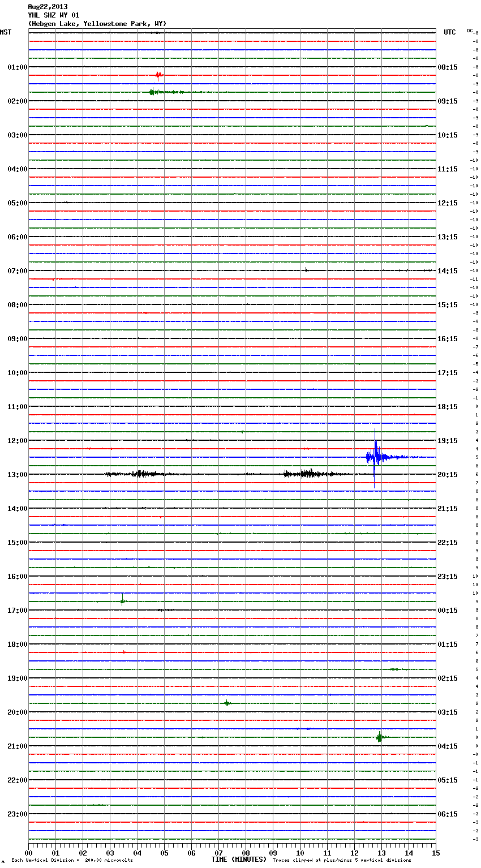The height and width of the screenshot is (868, 481).
Task: Select the green event on the 20:45 trace near minute 13
Action: [380, 737]
